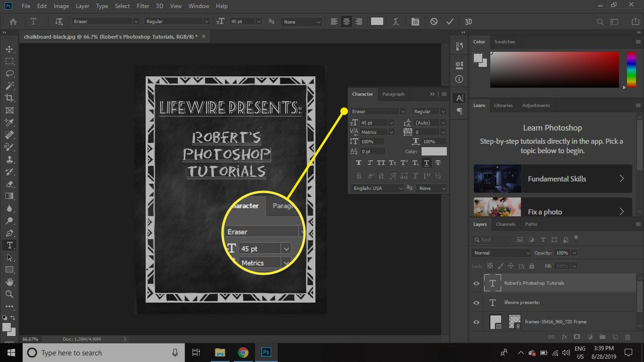Open layer Opacity dropdown arrow
The image size is (644, 362).
574,253
